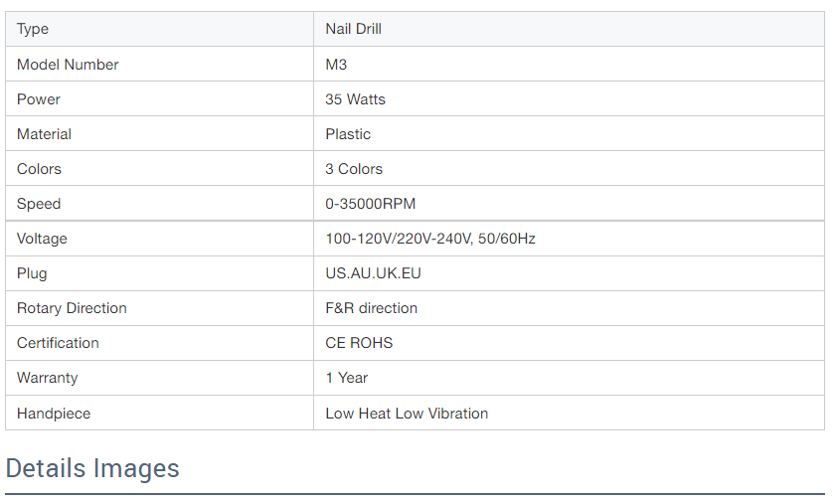
Task: Click the '3 Colors' value cell
Action: 354,169
